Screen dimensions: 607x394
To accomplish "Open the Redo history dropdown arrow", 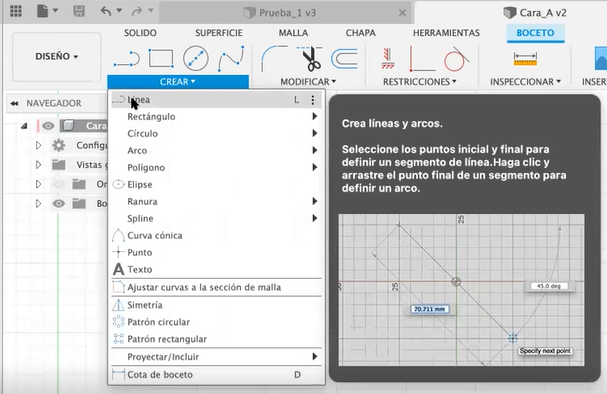I will click(151, 10).
